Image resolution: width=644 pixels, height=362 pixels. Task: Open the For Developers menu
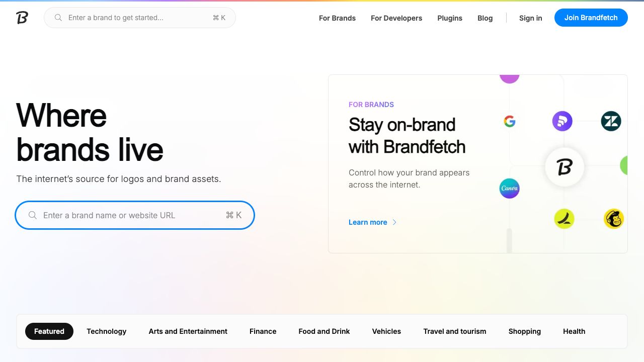coord(396,18)
